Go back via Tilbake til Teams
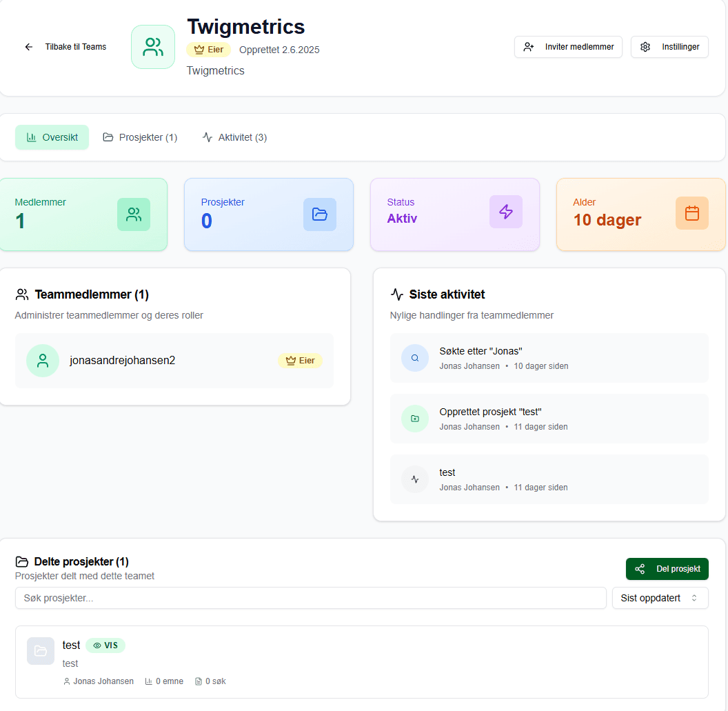This screenshot has width=728, height=711. 65,47
